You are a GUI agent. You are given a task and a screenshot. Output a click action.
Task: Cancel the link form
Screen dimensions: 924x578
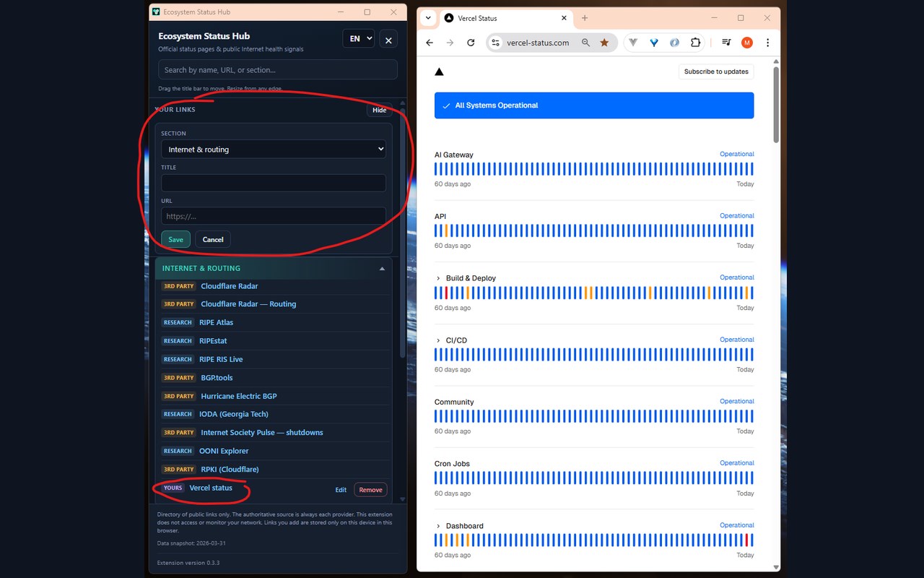[x=213, y=239]
